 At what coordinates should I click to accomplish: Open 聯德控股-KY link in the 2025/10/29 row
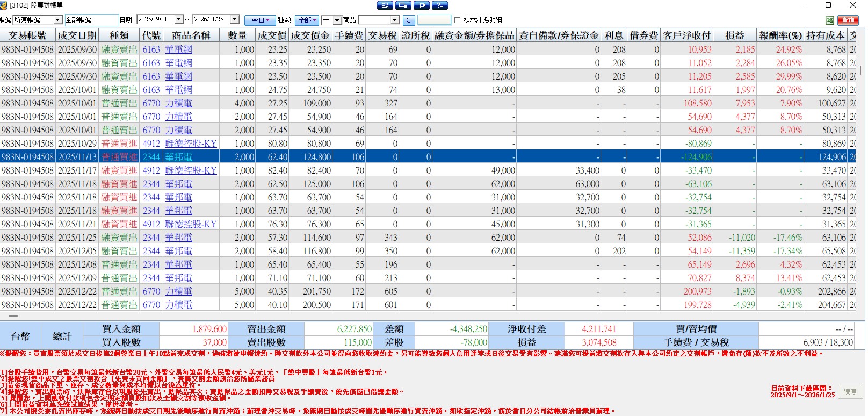(x=191, y=144)
